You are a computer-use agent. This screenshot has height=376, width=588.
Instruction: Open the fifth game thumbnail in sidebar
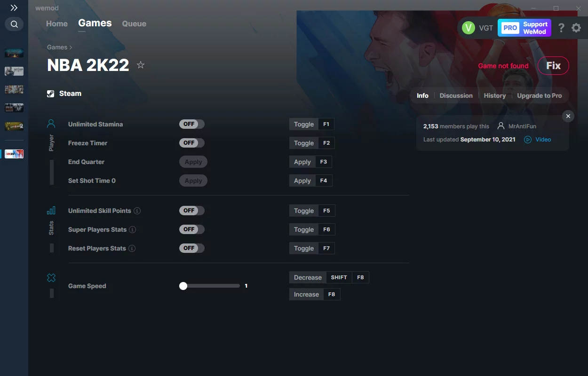tap(14, 126)
